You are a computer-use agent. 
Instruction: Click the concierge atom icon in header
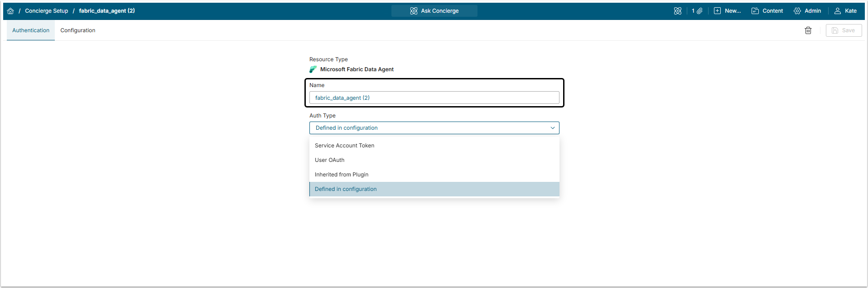677,11
